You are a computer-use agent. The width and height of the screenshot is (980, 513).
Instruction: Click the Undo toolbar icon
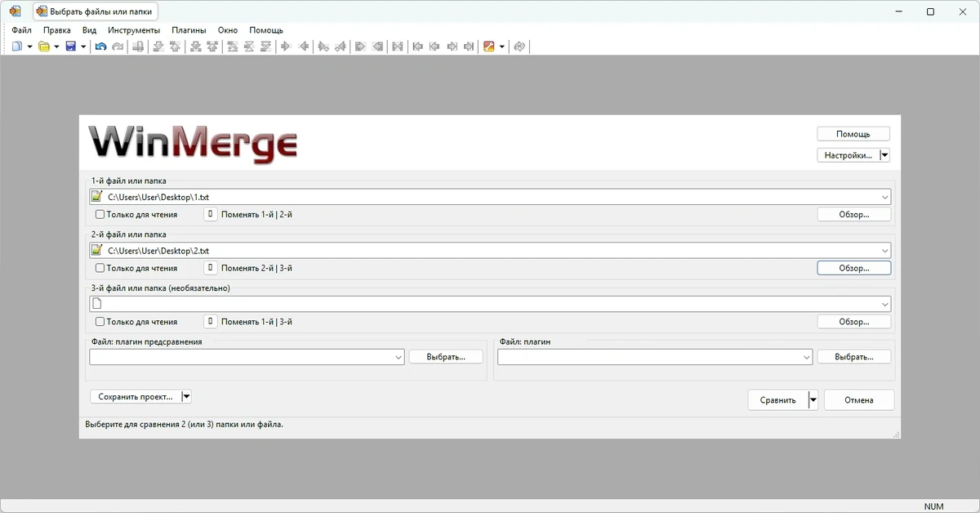100,47
